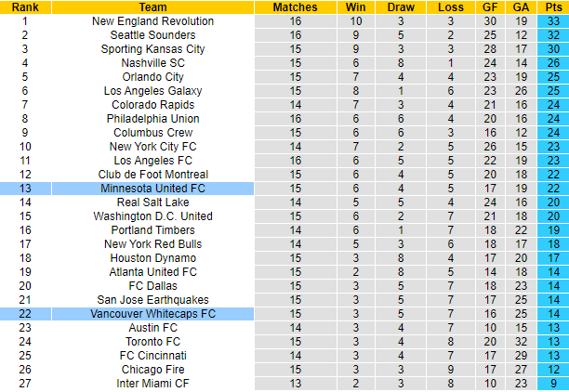The height and width of the screenshot is (392, 569).
Task: Click the GA column header
Action: click(x=521, y=7)
